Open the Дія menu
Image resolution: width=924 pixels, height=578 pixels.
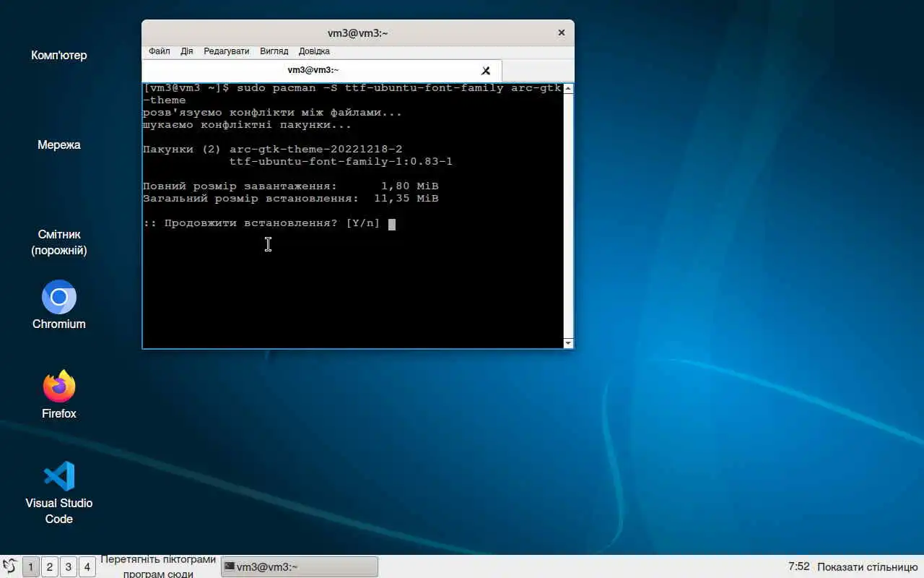[x=187, y=51]
